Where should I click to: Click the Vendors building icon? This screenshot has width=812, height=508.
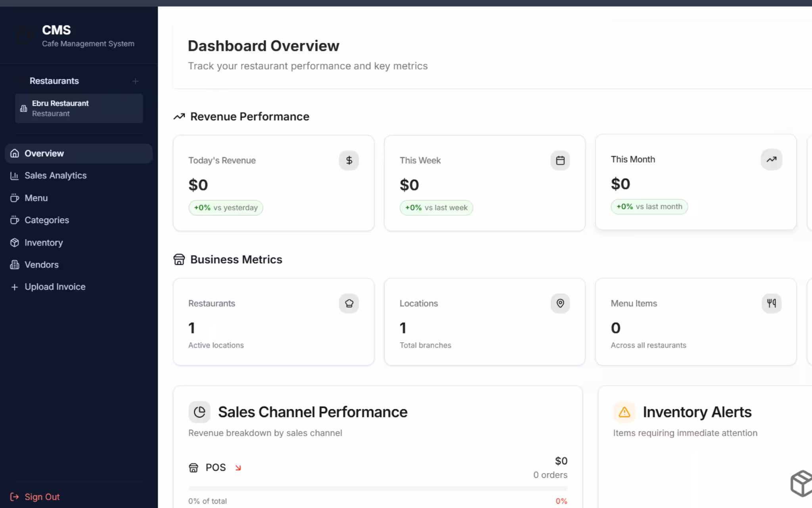14,264
